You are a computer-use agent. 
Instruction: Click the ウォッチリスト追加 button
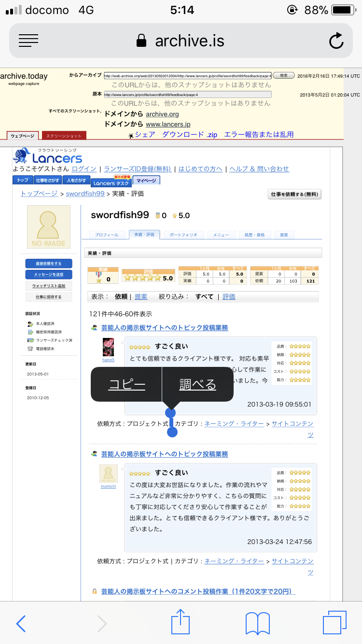pyautogui.click(x=49, y=286)
